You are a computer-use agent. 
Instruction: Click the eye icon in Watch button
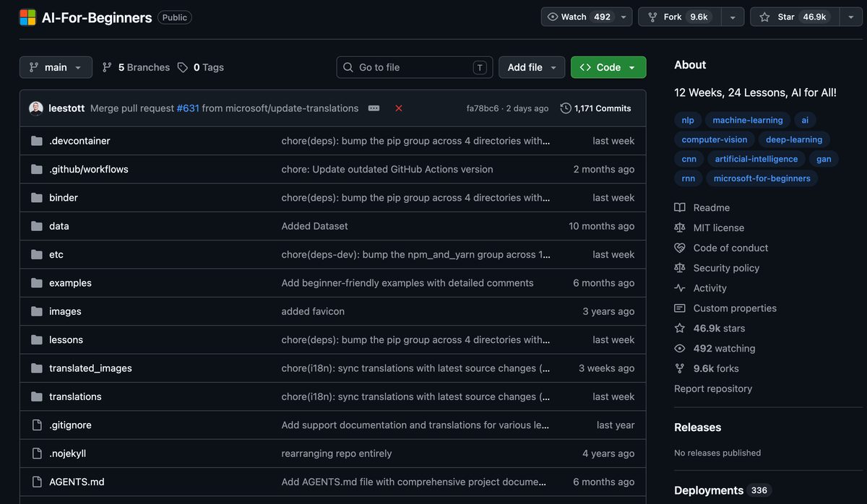coord(553,17)
